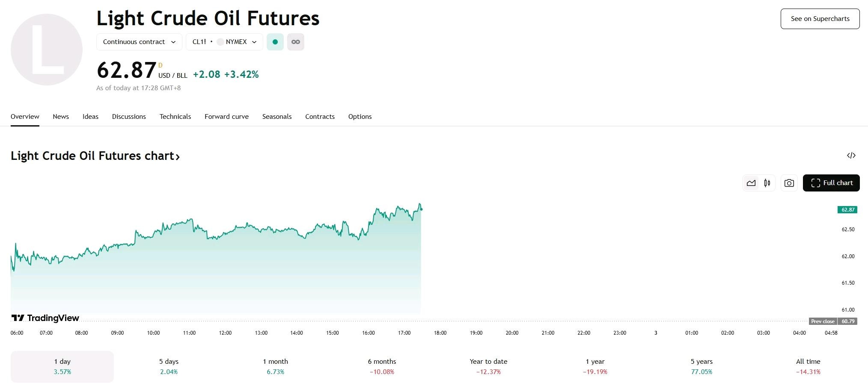Open embed code icon above chart
This screenshot has width=868, height=383.
coord(851,156)
